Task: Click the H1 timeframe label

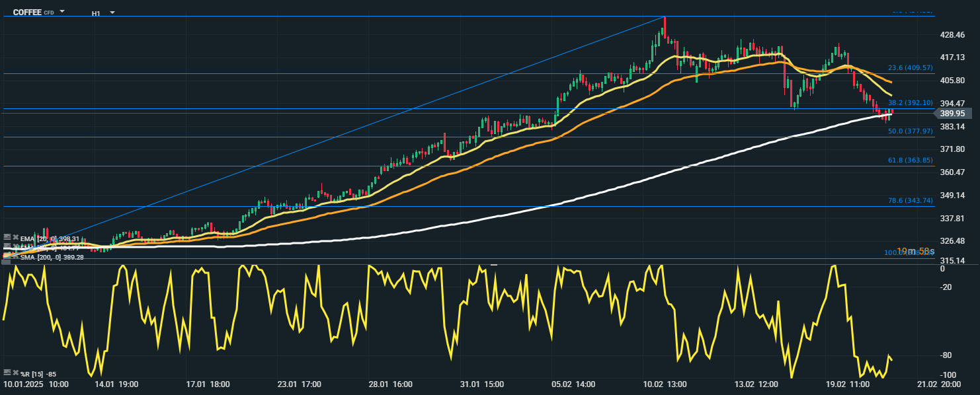Action: [96, 13]
